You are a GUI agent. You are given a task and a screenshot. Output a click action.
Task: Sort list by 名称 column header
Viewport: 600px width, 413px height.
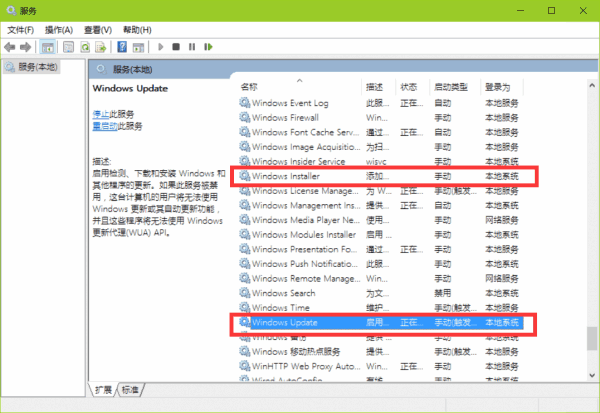tap(250, 87)
